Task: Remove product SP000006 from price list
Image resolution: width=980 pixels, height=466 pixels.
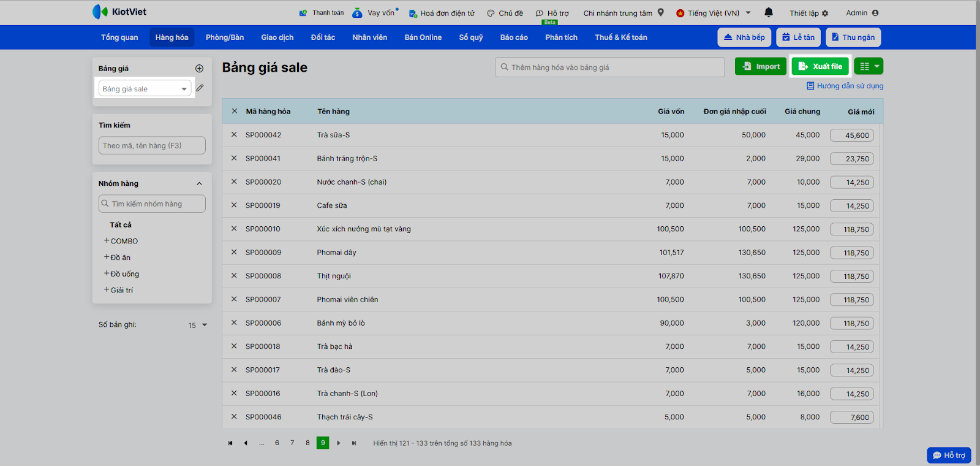Action: [234, 323]
